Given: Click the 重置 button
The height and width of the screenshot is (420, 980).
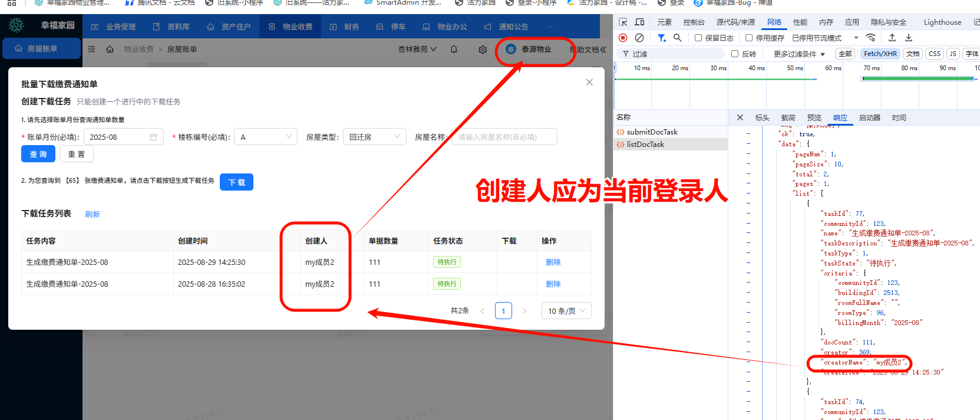Looking at the screenshot, I should 77,154.
